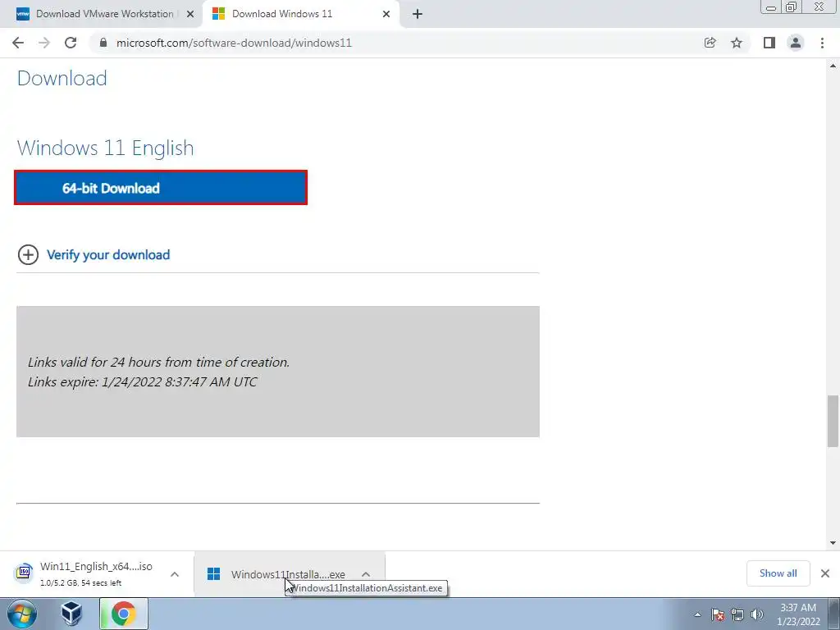840x630 pixels.
Task: Reload the Windows 11 download page
Action: (x=71, y=43)
